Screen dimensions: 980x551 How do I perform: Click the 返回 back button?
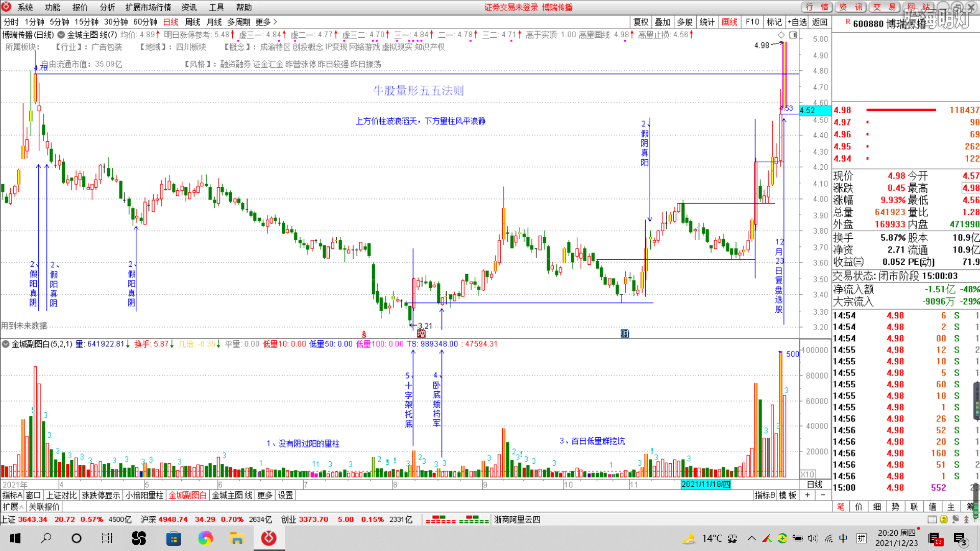(820, 22)
